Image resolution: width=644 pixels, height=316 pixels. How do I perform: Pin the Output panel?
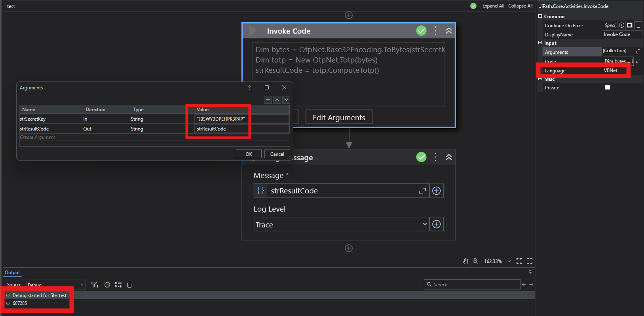point(530,272)
